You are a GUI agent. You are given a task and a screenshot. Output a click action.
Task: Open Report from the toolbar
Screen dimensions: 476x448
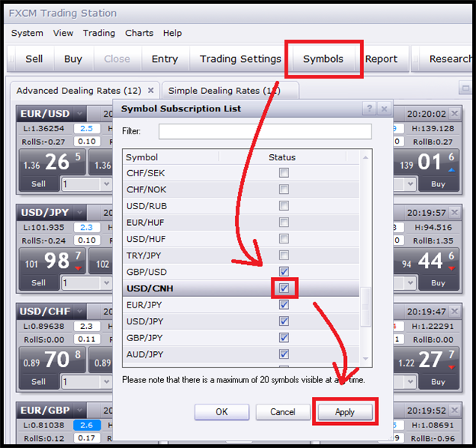(x=381, y=59)
